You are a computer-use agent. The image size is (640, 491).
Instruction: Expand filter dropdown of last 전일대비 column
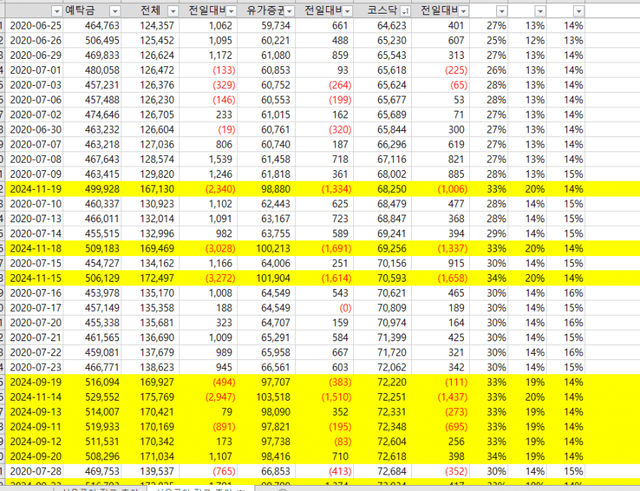(x=464, y=8)
